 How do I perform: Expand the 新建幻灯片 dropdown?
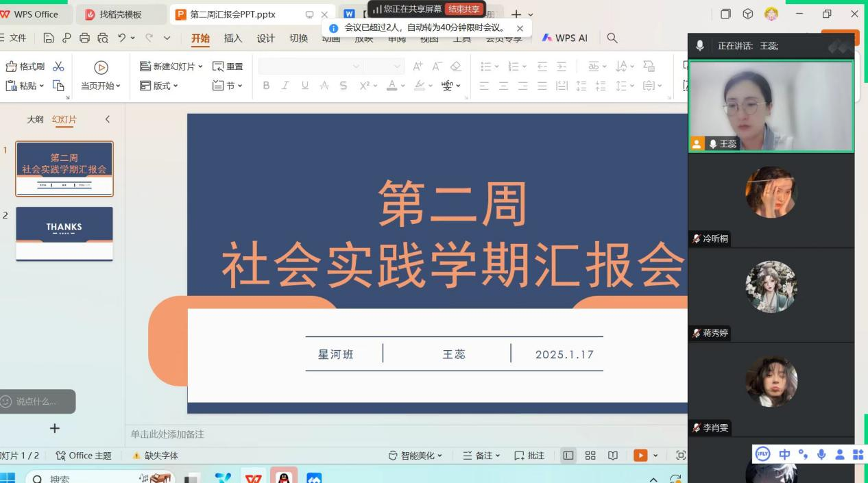(200, 66)
